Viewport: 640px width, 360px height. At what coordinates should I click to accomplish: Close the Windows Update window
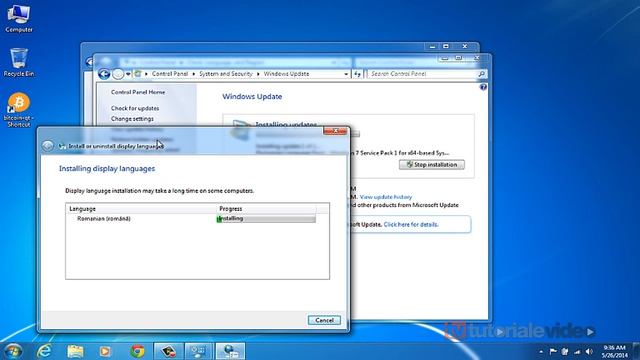tap(476, 58)
